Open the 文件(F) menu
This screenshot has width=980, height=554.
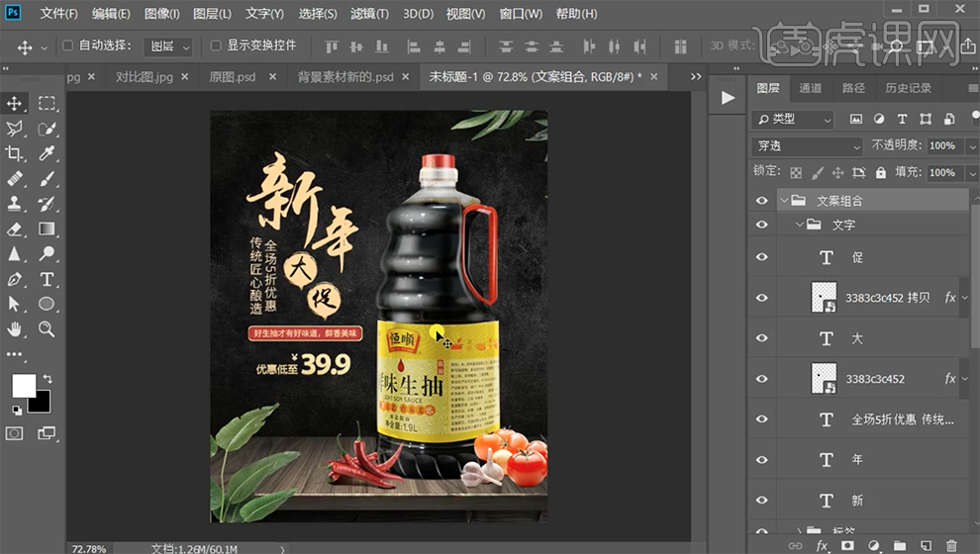pos(58,13)
